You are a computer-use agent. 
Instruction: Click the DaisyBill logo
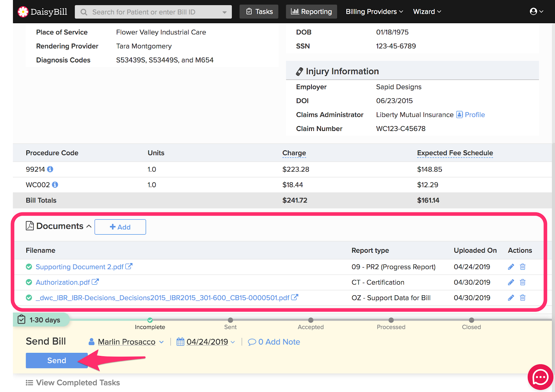point(42,12)
